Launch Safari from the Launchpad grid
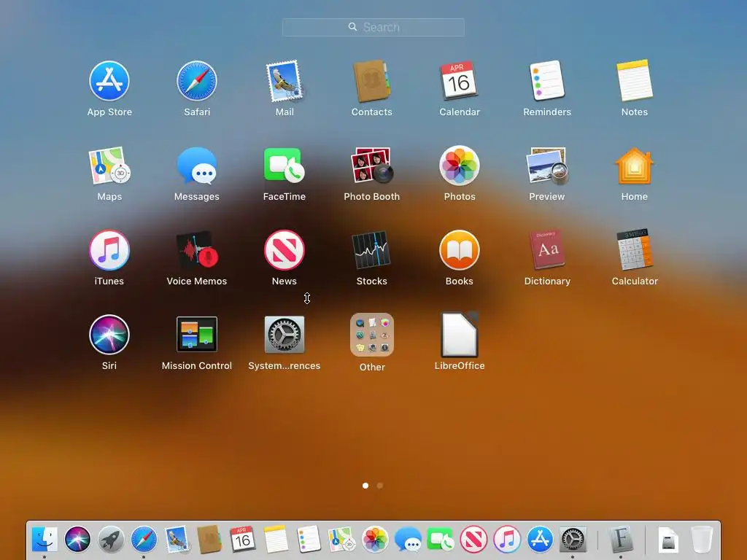Screen dimensions: 747x560 (197, 81)
